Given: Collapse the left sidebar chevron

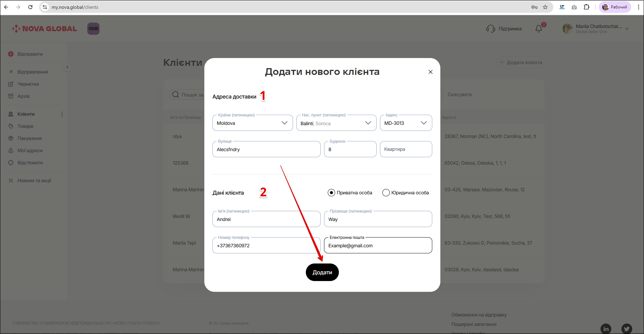Looking at the screenshot, I should [67, 67].
